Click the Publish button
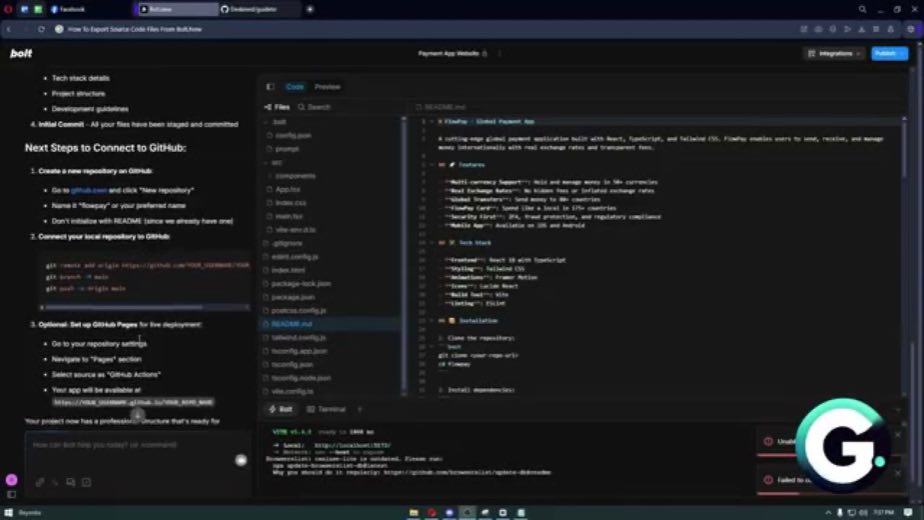The height and width of the screenshot is (520, 924). point(889,54)
